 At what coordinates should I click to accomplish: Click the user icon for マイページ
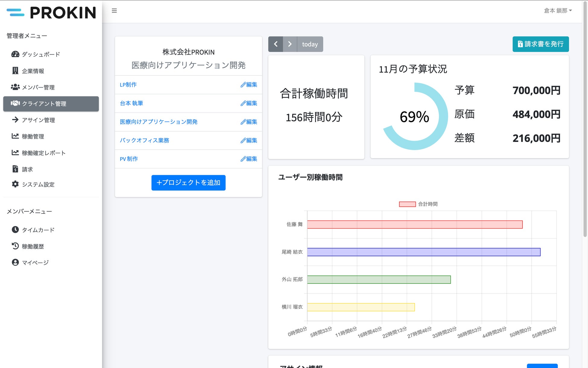15,262
